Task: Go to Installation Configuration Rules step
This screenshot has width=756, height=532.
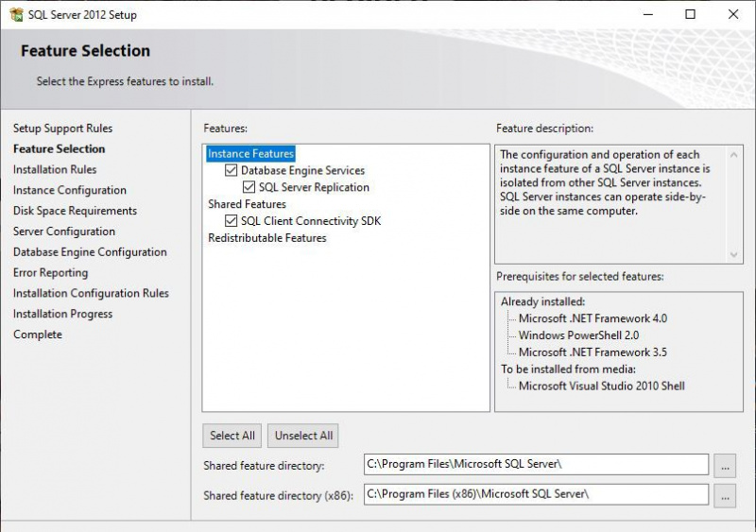Action: click(91, 293)
